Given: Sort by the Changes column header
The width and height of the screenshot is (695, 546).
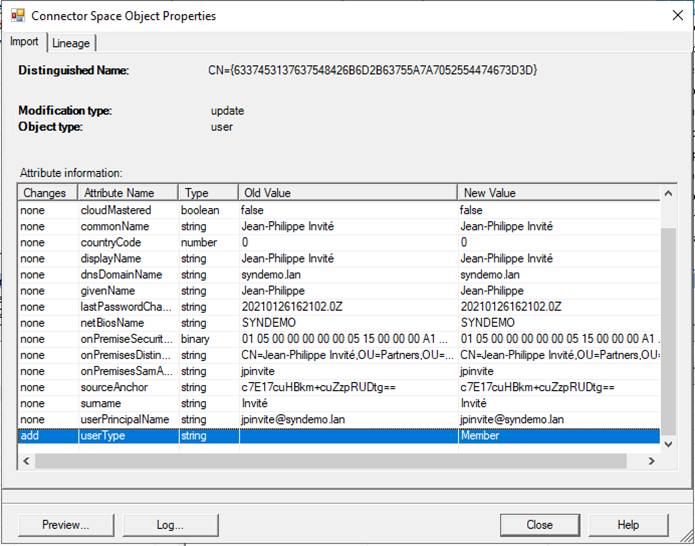Looking at the screenshot, I should (x=45, y=192).
